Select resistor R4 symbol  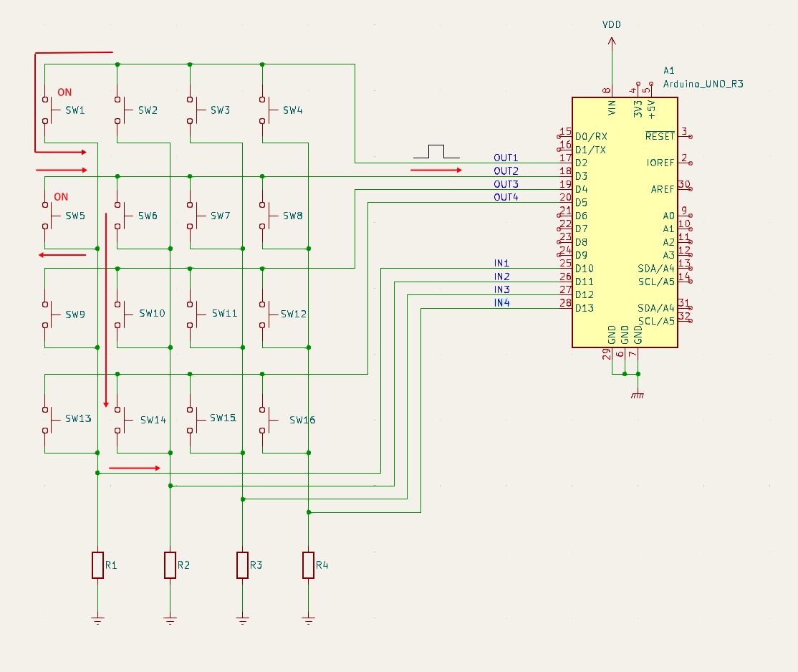click(x=308, y=565)
